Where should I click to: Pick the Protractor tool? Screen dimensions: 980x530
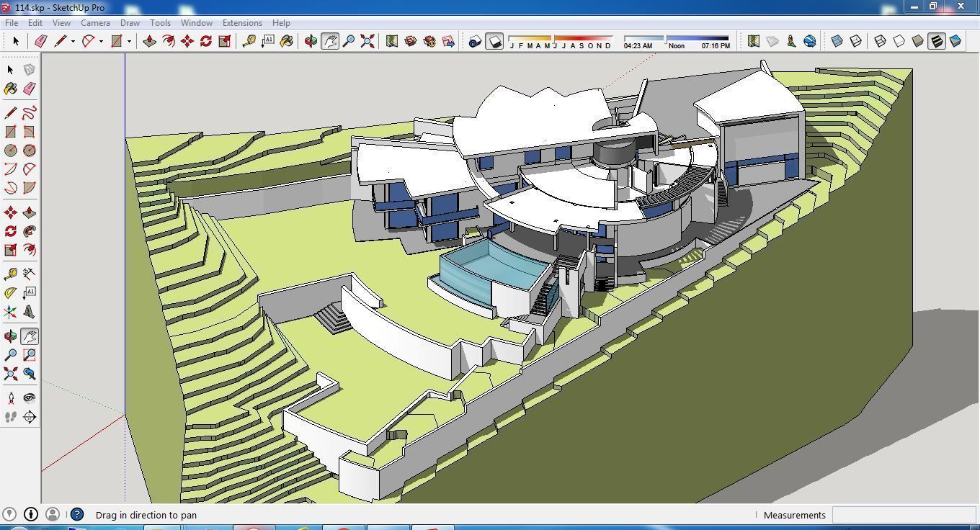tap(11, 293)
